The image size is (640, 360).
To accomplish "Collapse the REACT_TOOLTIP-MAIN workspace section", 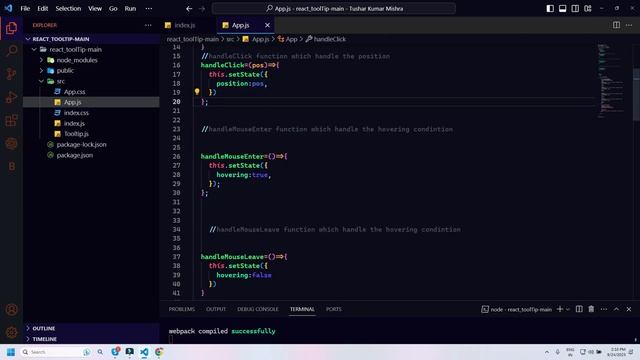I will (91, 39).
